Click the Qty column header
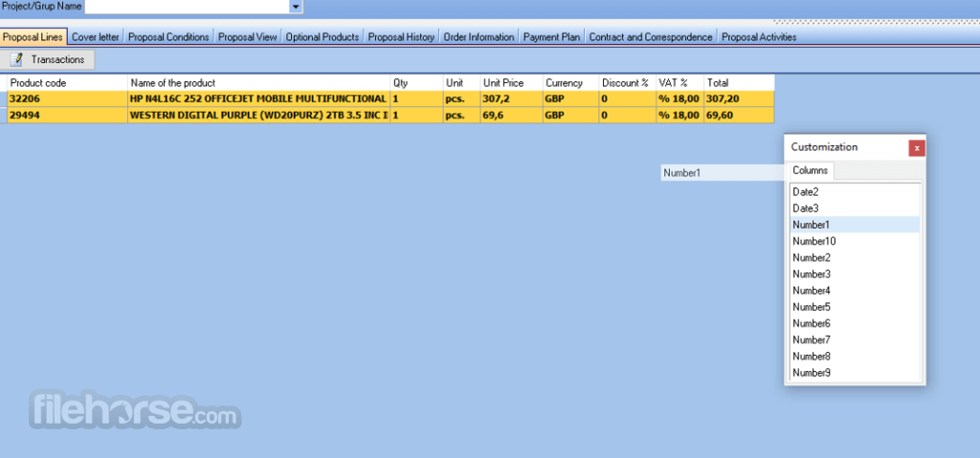The image size is (980, 458). click(417, 82)
